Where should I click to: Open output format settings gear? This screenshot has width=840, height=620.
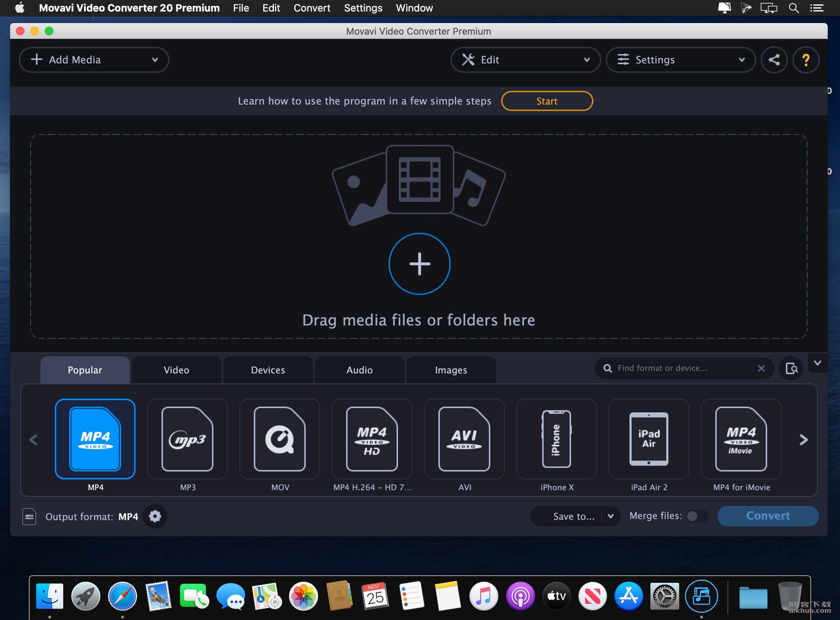point(155,517)
